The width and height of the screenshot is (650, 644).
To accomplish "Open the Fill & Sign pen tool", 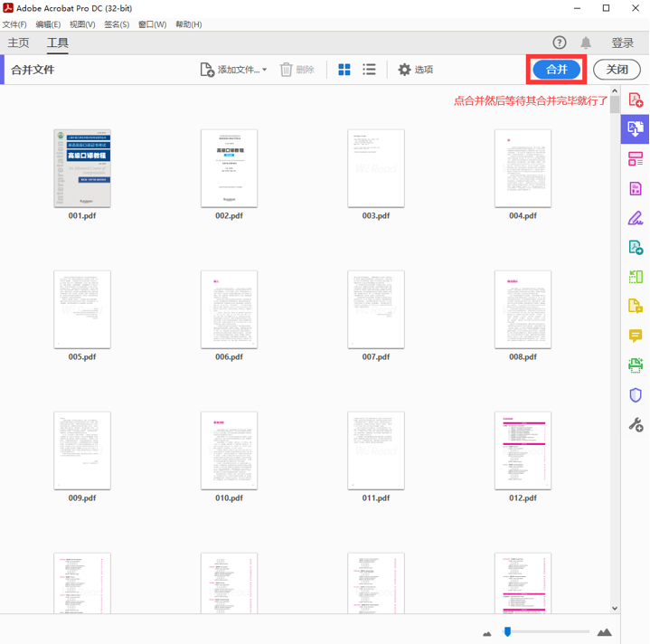I will [x=635, y=218].
